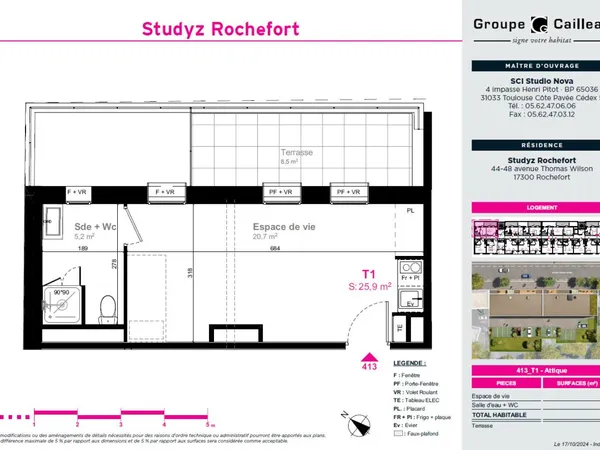Select the text SCI Studio Nova
This screenshot has width=600, height=450.
pos(541,81)
